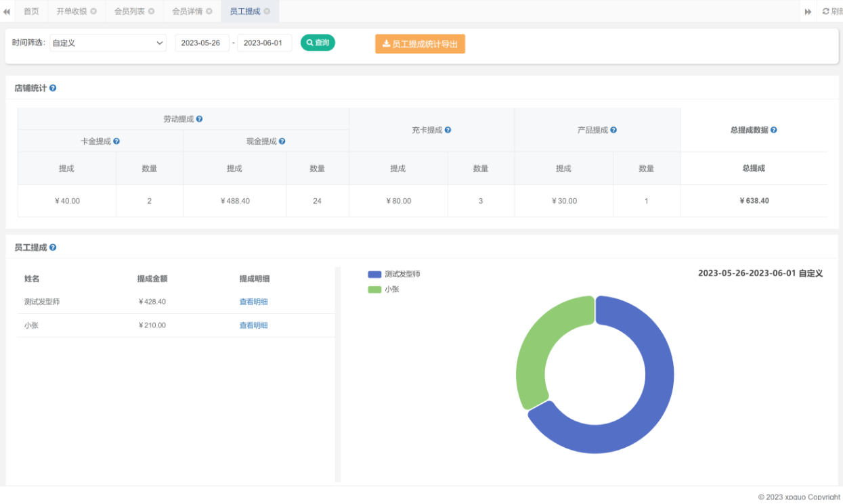Click 现金提成 quantity 24
Image resolution: width=843 pixels, height=504 pixels.
point(318,201)
